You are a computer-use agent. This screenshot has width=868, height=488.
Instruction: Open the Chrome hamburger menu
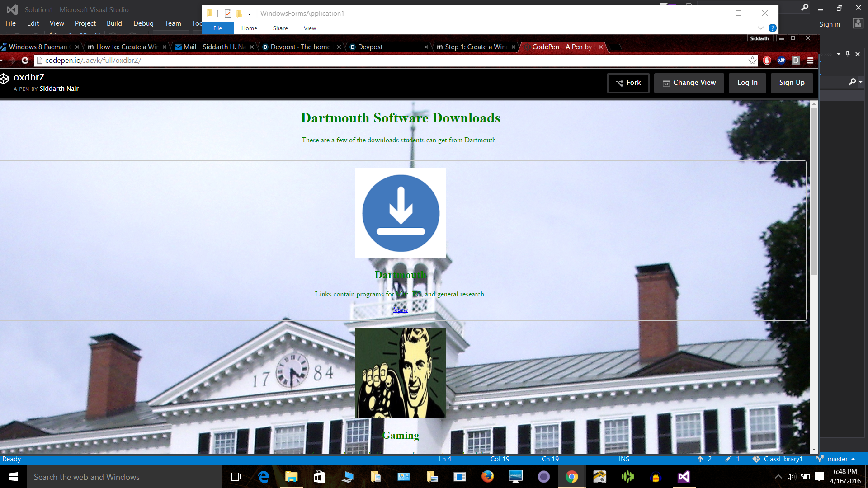(810, 61)
